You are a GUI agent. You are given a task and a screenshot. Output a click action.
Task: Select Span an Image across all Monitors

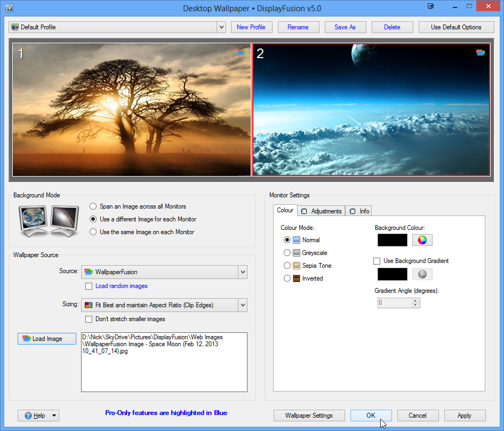tap(93, 206)
